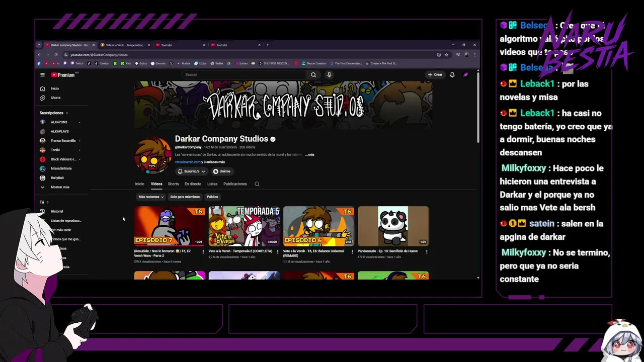This screenshot has height=362, width=644.
Task: Open the Publicaciones tab
Action: click(x=235, y=184)
